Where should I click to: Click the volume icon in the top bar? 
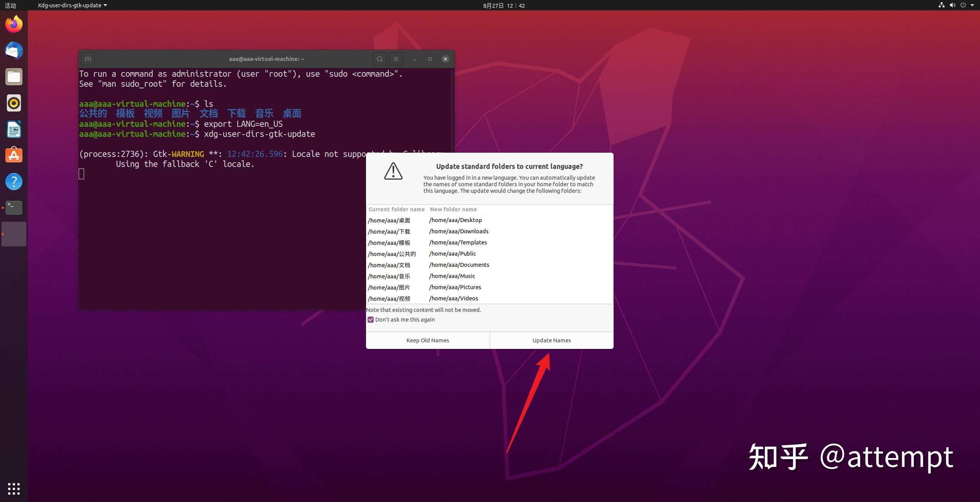click(x=952, y=5)
